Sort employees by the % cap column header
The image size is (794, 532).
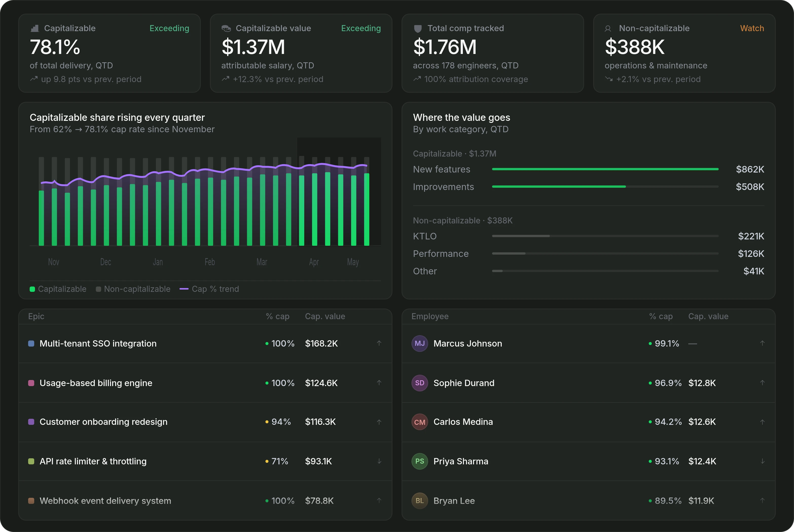[661, 317]
